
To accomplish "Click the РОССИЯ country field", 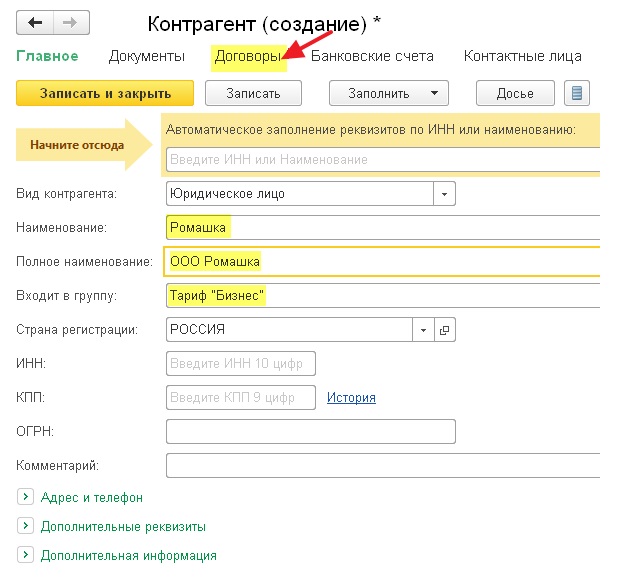I will coord(289,330).
